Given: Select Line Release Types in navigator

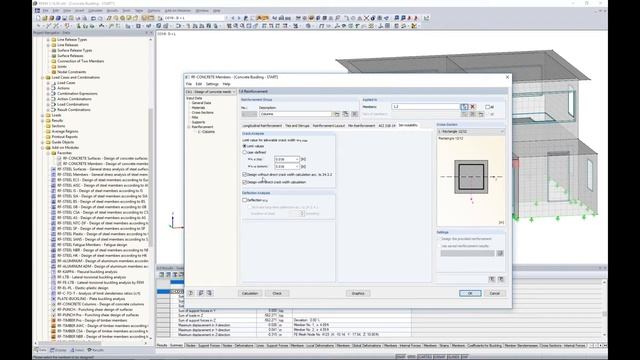Looking at the screenshot, I should click(x=72, y=40).
